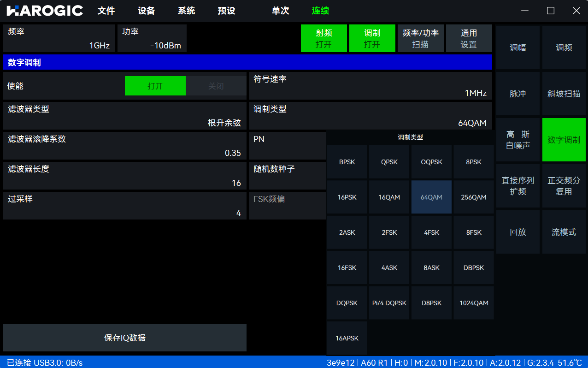Click the 保存IQ数据 button
Viewport: 588px width, 368px height.
coord(125,338)
